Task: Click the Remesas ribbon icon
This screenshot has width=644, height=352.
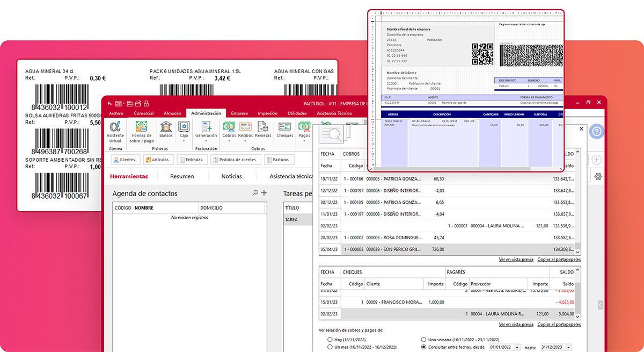Action: coord(263,127)
